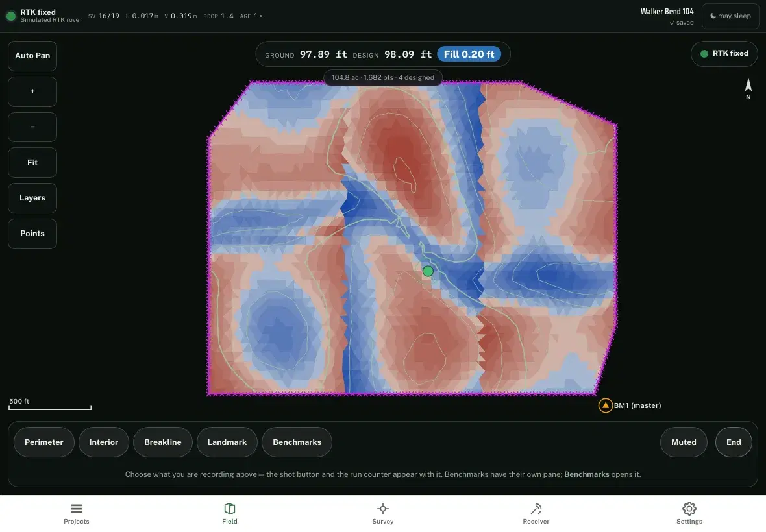Click the BM1 master benchmark marker
Viewport: 766px width, 532px height.
coord(605,405)
